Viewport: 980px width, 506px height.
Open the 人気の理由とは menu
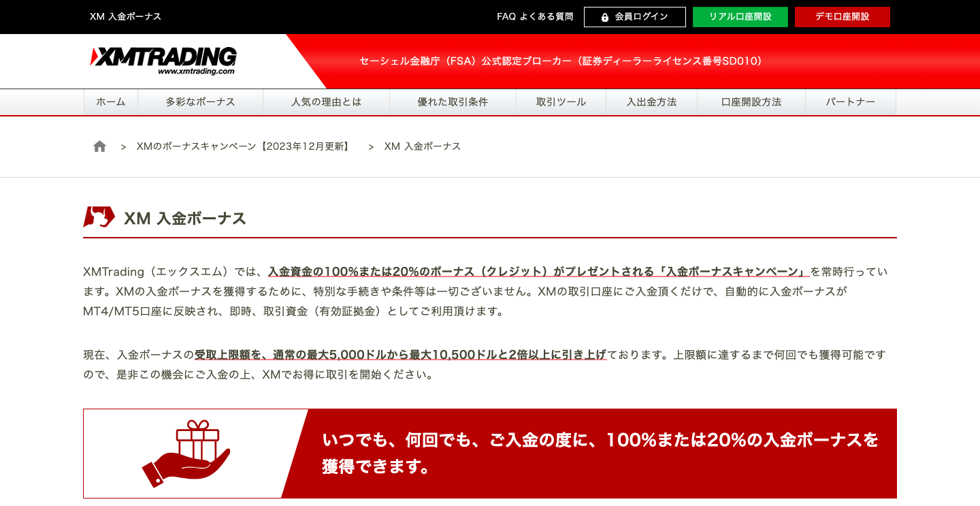point(327,102)
